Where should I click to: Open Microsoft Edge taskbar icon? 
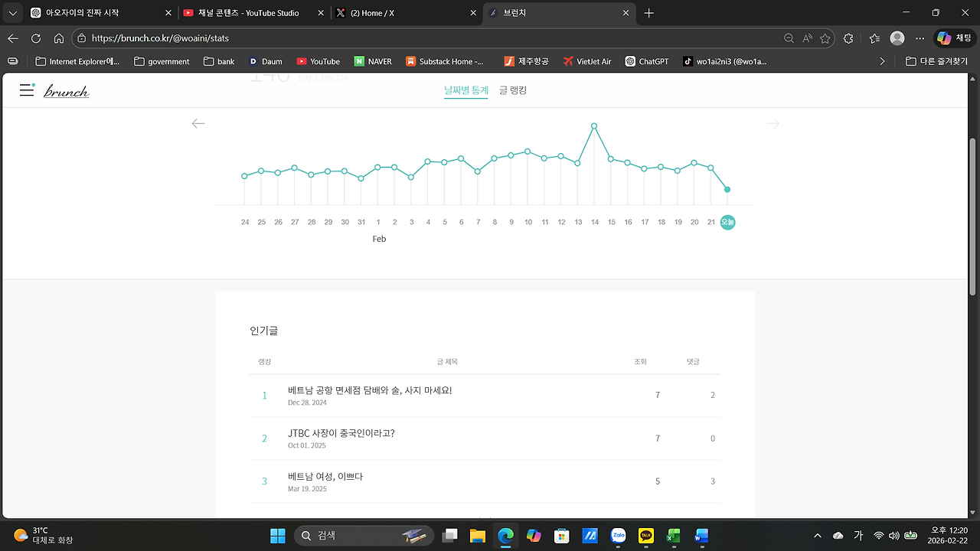click(505, 536)
